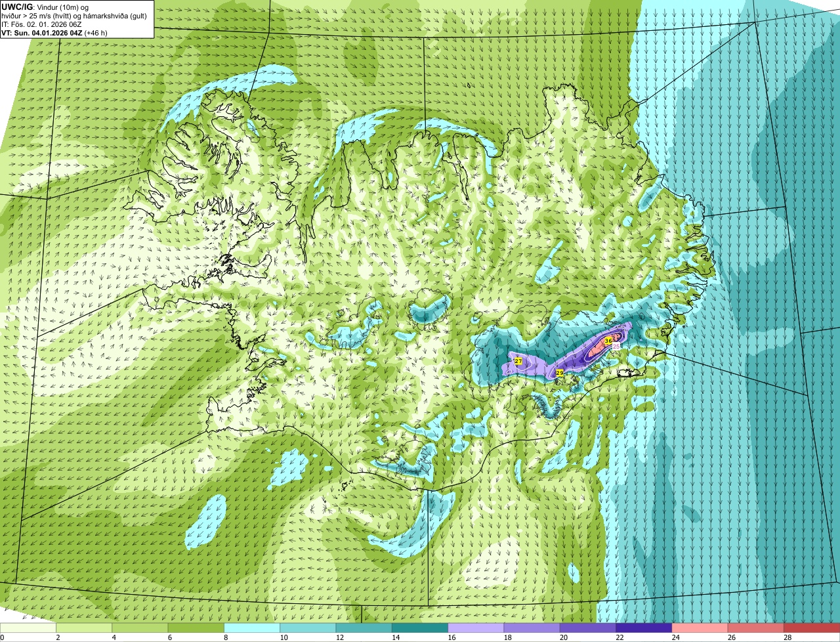Viewport: 840px width, 642px height.
Task: Click the legend scale label '18'
Action: click(507, 637)
